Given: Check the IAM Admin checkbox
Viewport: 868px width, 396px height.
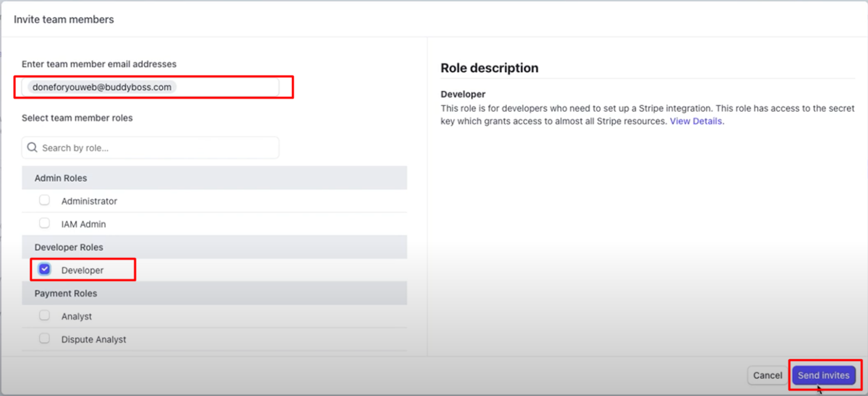Looking at the screenshot, I should [44, 223].
